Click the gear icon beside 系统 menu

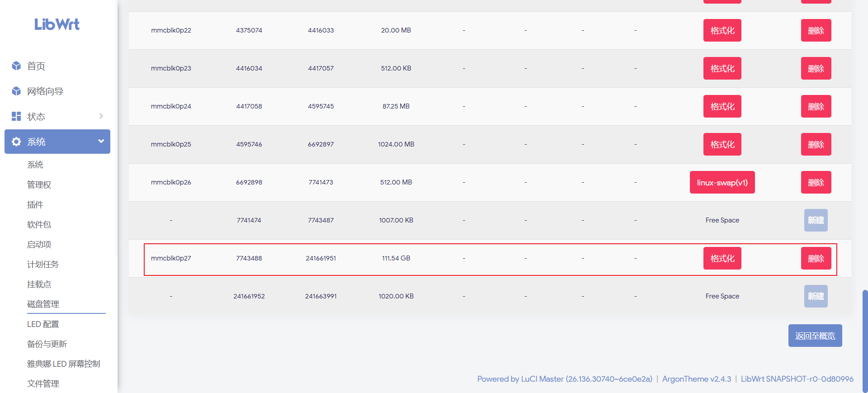tap(16, 142)
